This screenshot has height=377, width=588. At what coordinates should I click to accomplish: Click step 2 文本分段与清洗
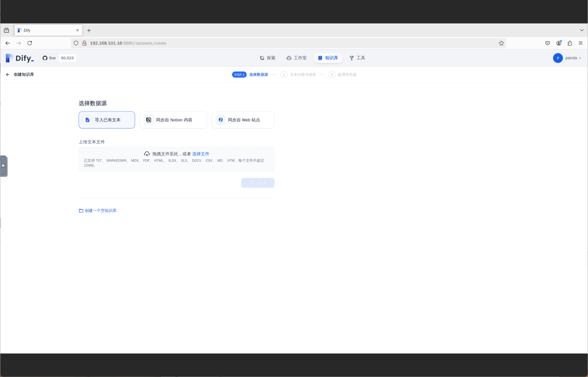[298, 75]
